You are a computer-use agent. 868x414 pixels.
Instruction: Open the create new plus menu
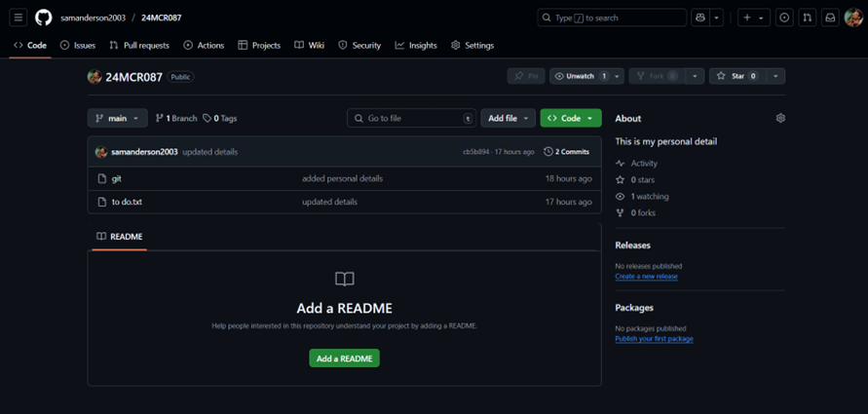click(753, 18)
